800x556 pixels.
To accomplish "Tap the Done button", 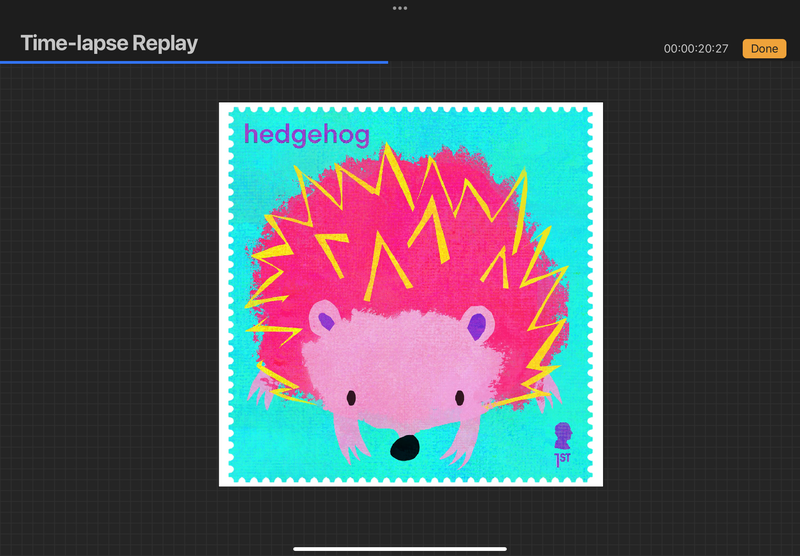I will pyautogui.click(x=764, y=48).
